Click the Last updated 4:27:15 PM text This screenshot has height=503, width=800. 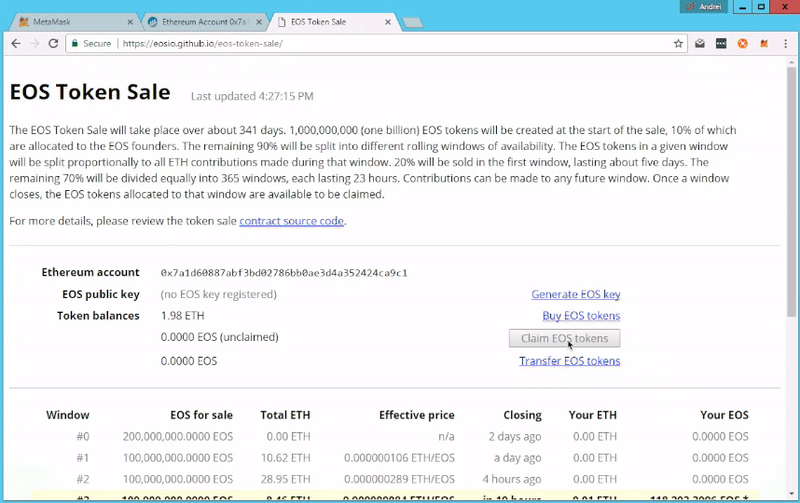252,96
